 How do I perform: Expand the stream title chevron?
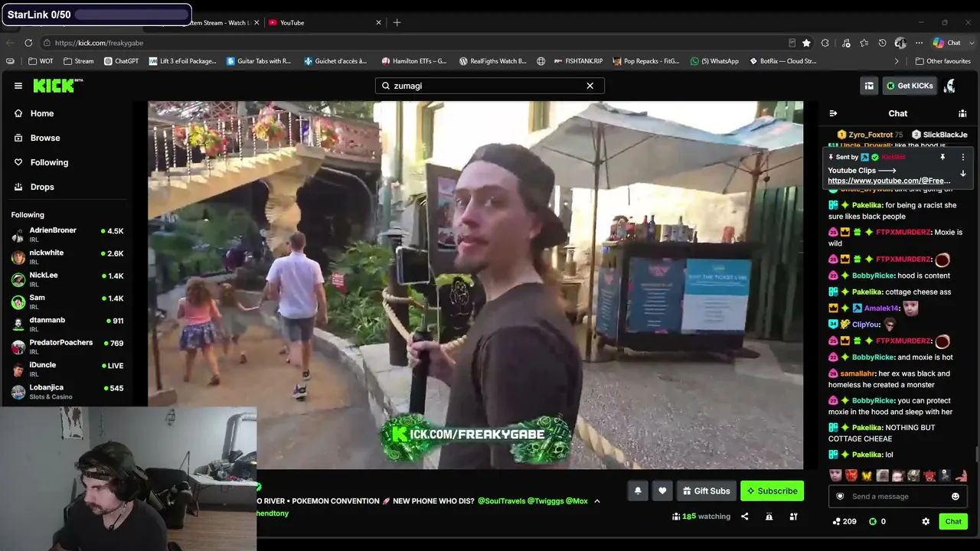pyautogui.click(x=597, y=501)
